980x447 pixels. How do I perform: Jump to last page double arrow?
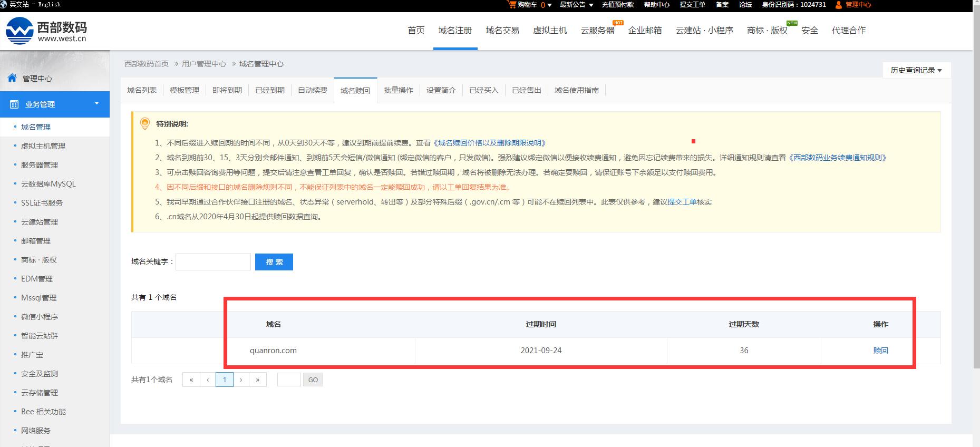(x=258, y=380)
